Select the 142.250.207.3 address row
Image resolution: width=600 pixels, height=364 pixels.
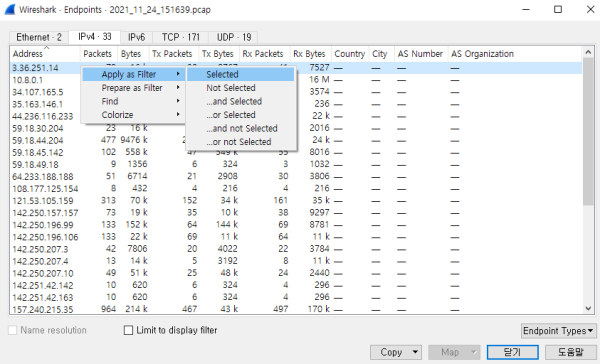click(x=296, y=249)
